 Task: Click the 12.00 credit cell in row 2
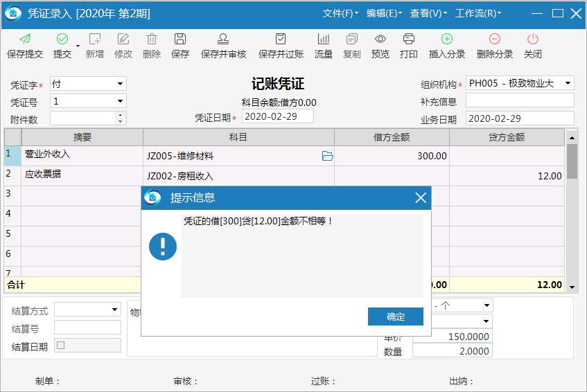507,176
